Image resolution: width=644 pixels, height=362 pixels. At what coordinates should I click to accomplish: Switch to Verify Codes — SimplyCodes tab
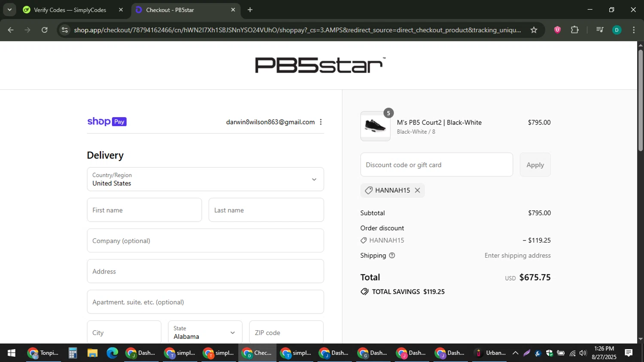pyautogui.click(x=70, y=10)
